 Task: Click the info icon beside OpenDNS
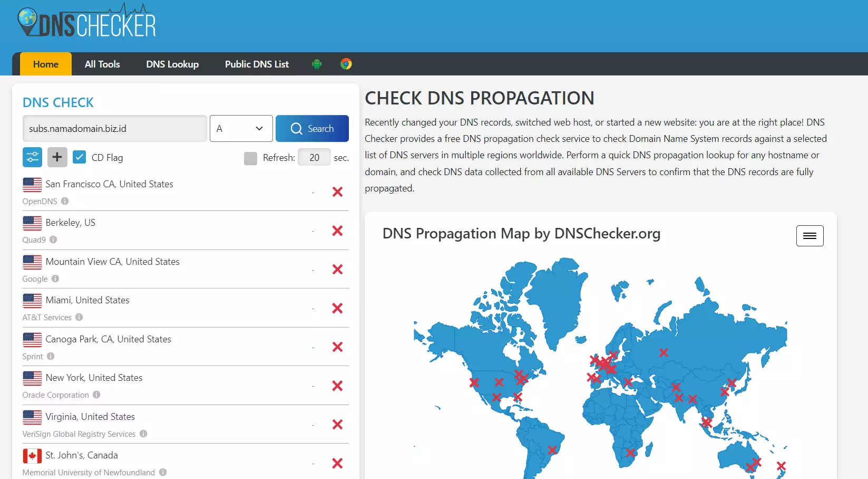[65, 201]
